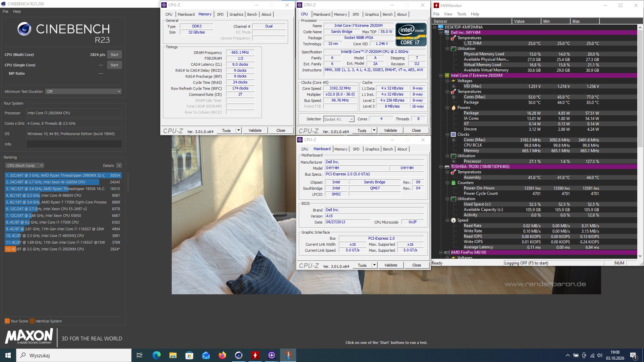Image resolution: width=644 pixels, height=362 pixels.
Task: Open Task View from the taskbar
Action: pyautogui.click(x=140, y=355)
